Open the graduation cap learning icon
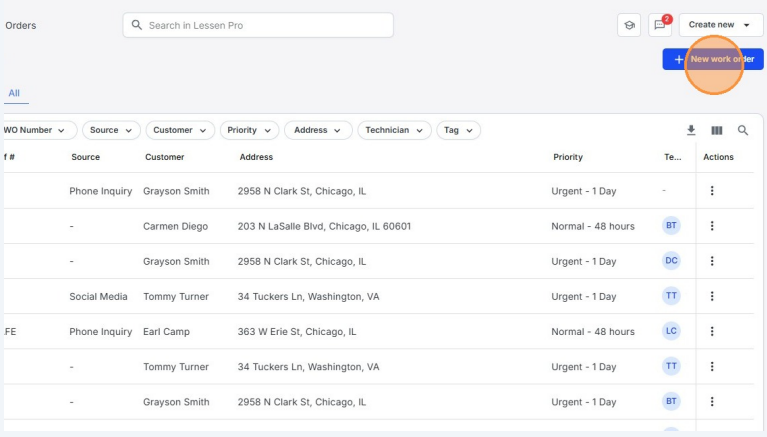 tap(629, 25)
